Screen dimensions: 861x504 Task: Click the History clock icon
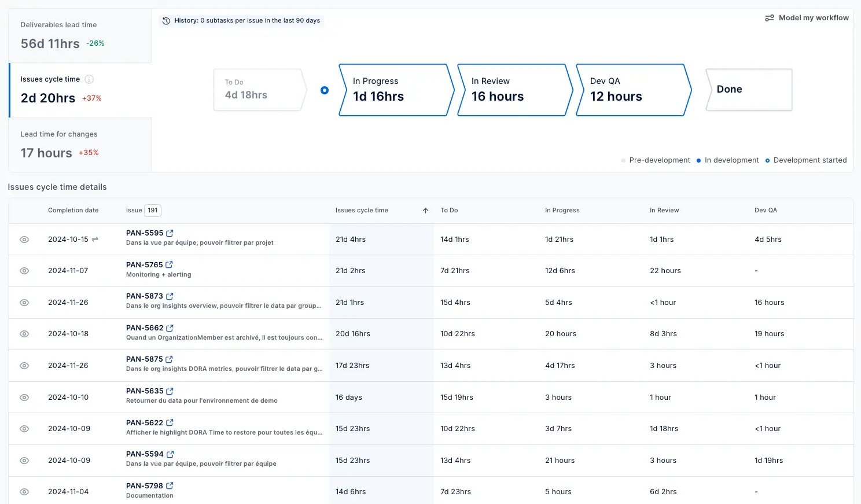pos(166,20)
